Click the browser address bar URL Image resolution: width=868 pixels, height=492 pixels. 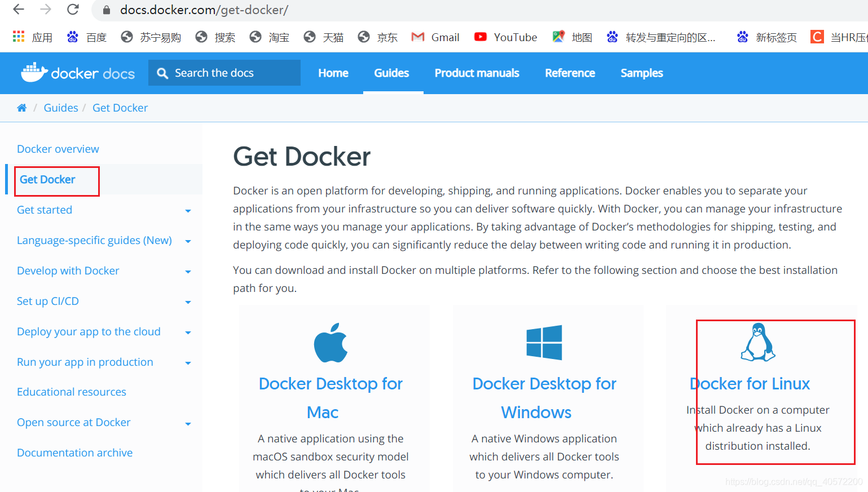(x=204, y=10)
